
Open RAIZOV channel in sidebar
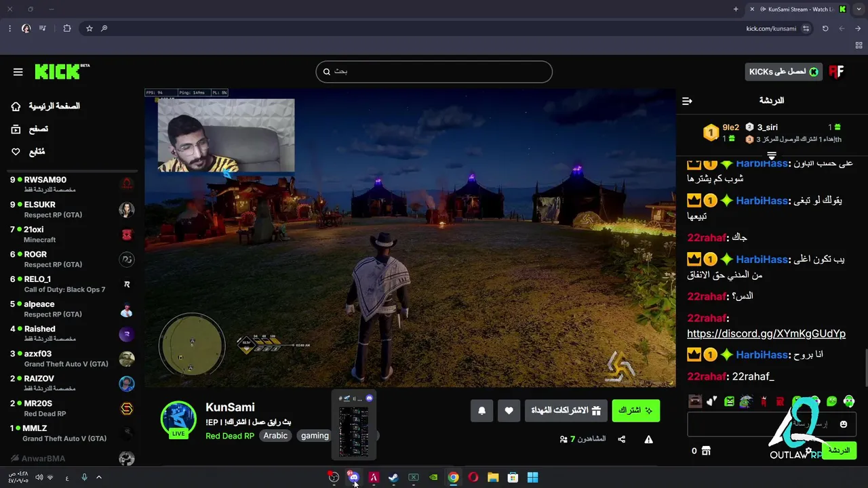(71, 383)
